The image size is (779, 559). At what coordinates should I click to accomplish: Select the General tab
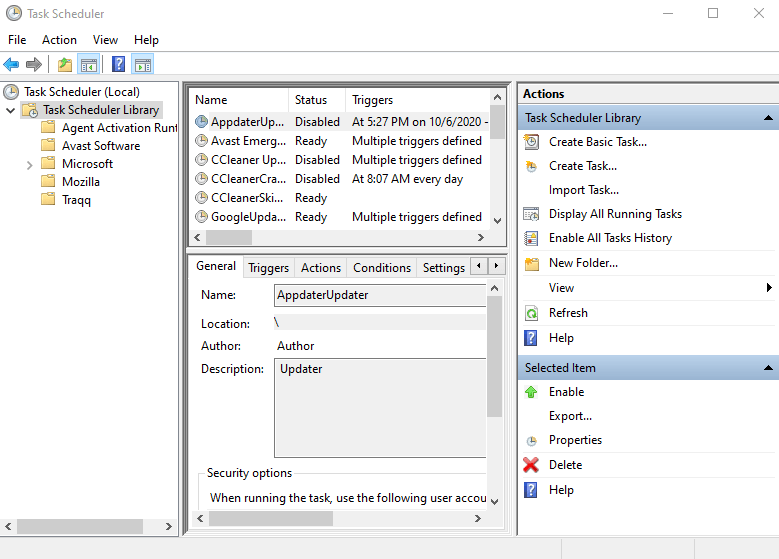pyautogui.click(x=216, y=266)
